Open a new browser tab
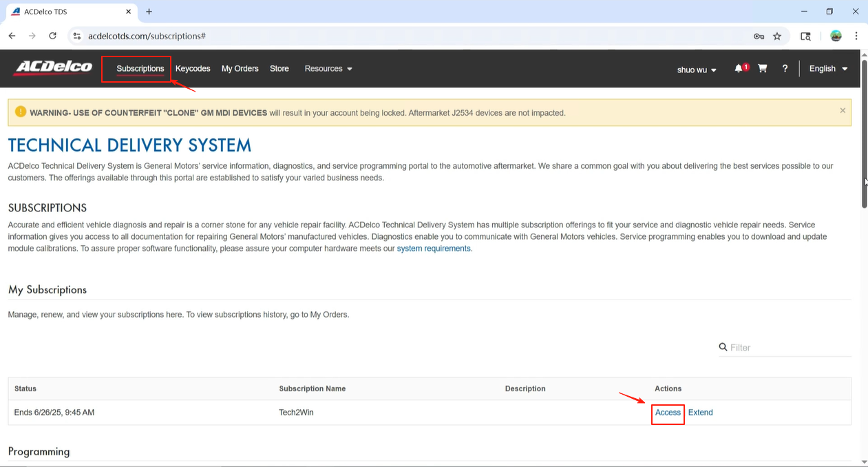The image size is (868, 467). (149, 12)
